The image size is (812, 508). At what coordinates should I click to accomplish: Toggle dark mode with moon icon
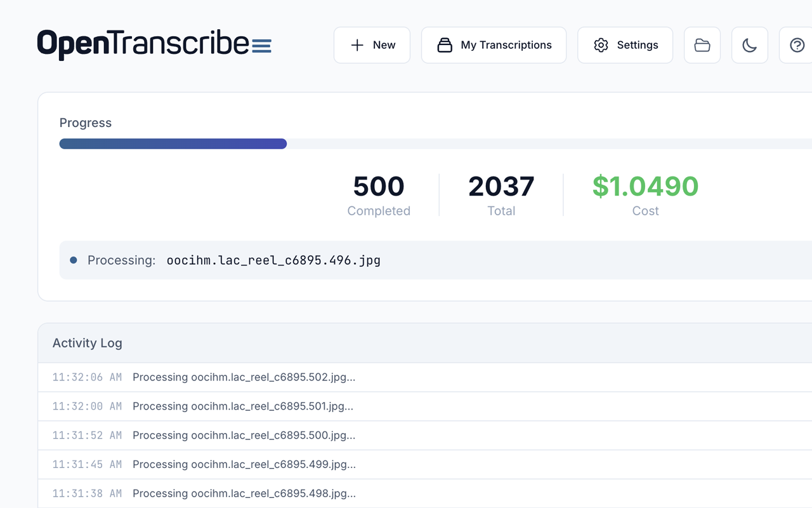pos(750,45)
